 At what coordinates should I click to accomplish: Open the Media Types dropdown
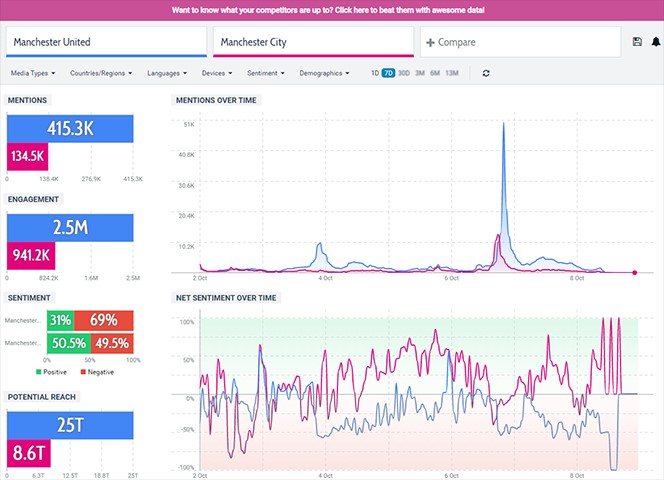[x=33, y=73]
